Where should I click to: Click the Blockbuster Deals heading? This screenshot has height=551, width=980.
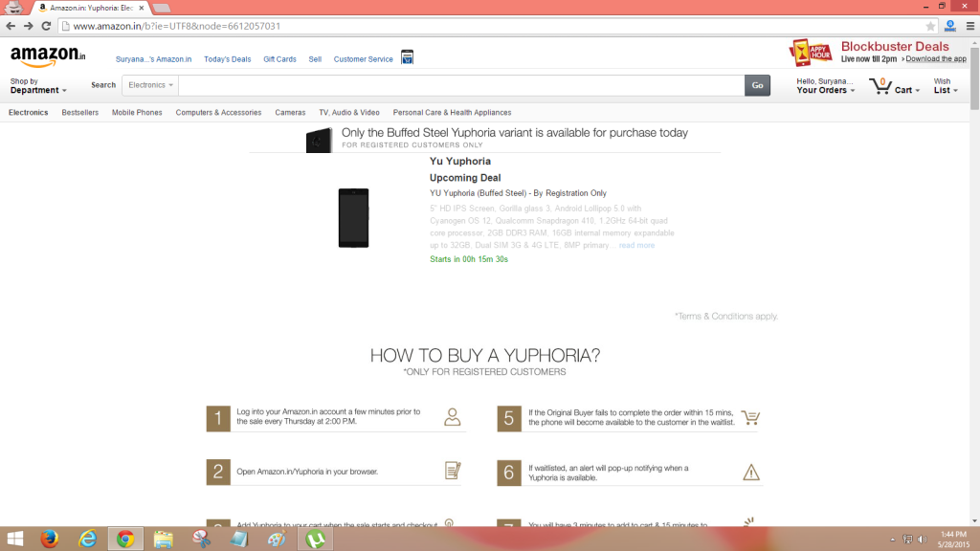click(x=895, y=47)
